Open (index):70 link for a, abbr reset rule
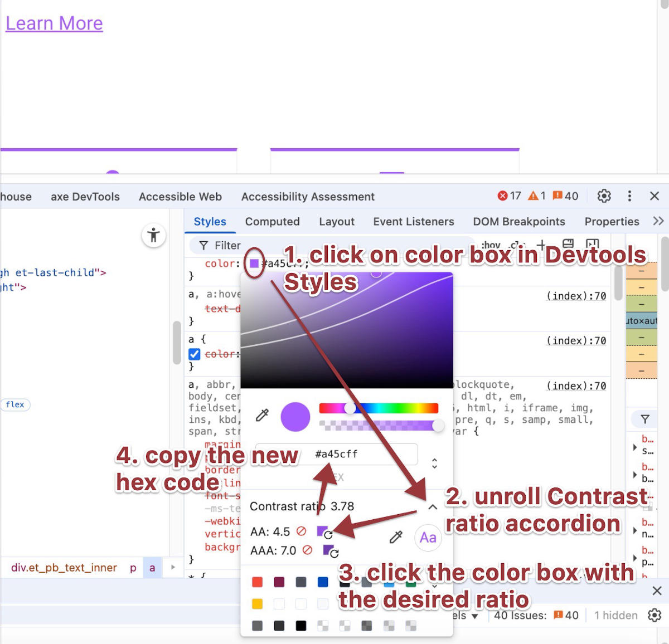 click(576, 386)
